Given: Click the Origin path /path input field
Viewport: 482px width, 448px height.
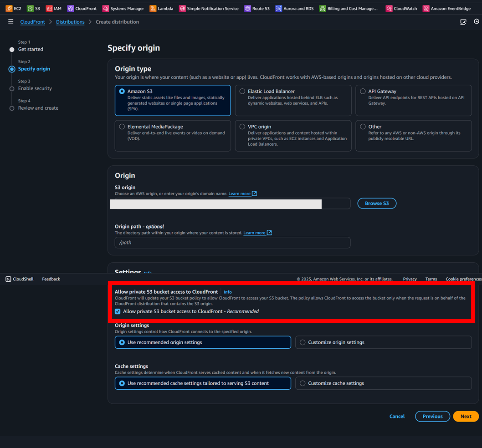Looking at the screenshot, I should coord(232,242).
